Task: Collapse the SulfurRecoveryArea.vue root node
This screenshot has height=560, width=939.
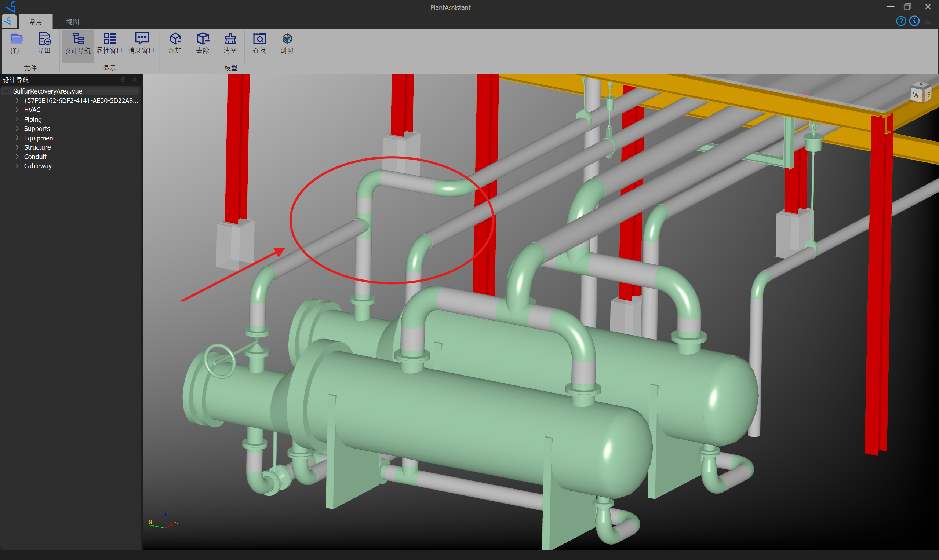Action: click(6, 91)
